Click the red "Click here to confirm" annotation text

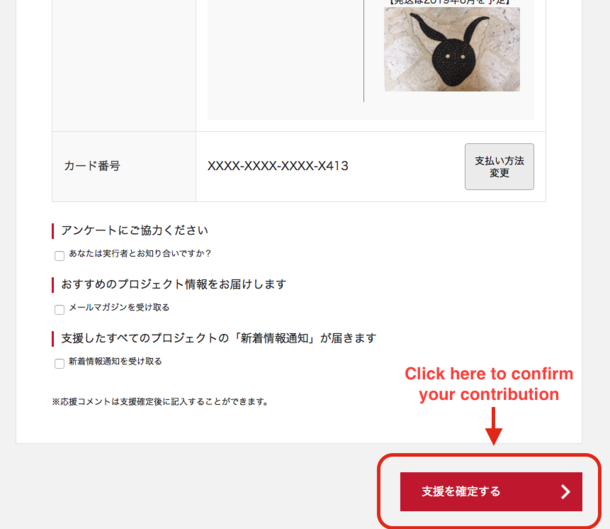489,374
